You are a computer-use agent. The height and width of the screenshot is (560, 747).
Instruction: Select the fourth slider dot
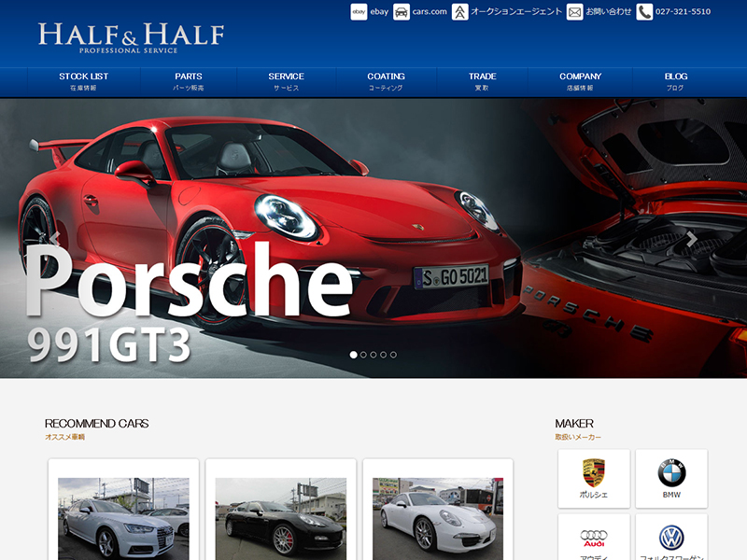[384, 355]
